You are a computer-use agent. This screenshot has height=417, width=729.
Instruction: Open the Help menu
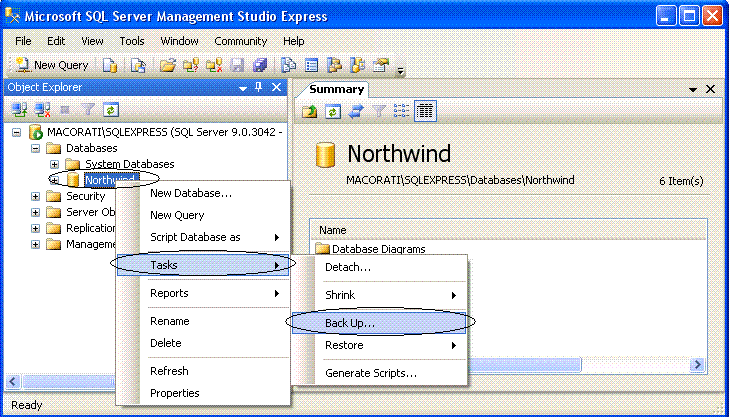pyautogui.click(x=294, y=41)
